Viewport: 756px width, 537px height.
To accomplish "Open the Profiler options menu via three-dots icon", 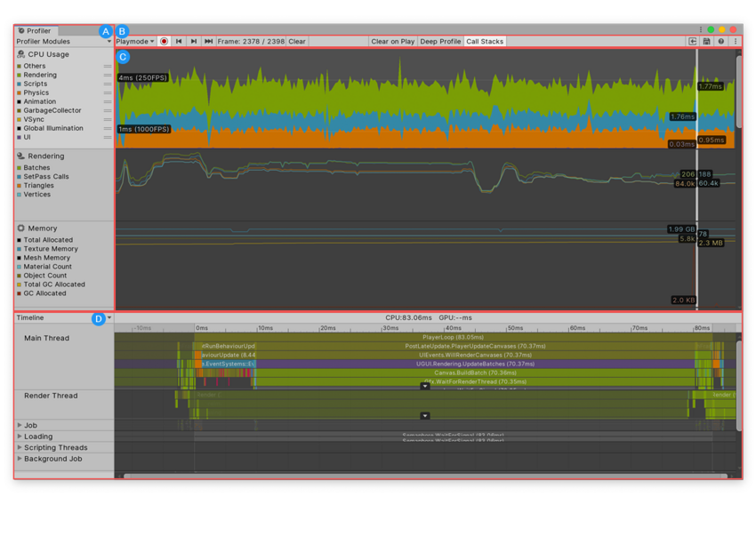I will [736, 41].
